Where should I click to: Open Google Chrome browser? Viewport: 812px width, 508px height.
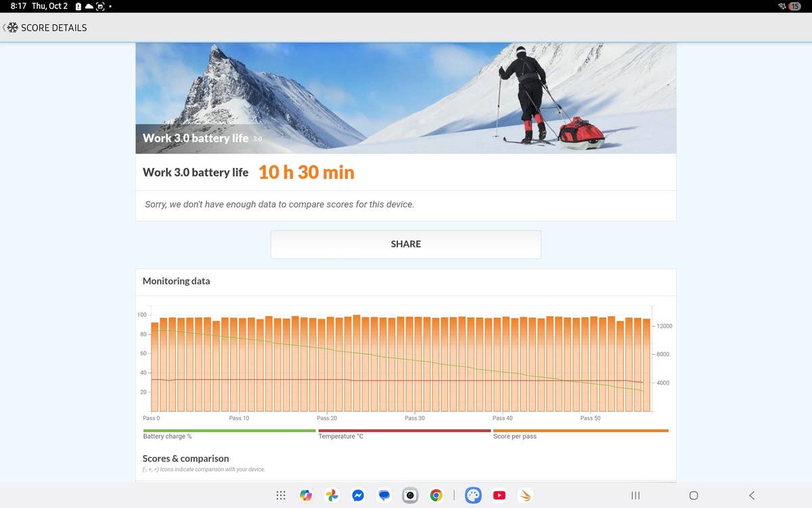436,495
